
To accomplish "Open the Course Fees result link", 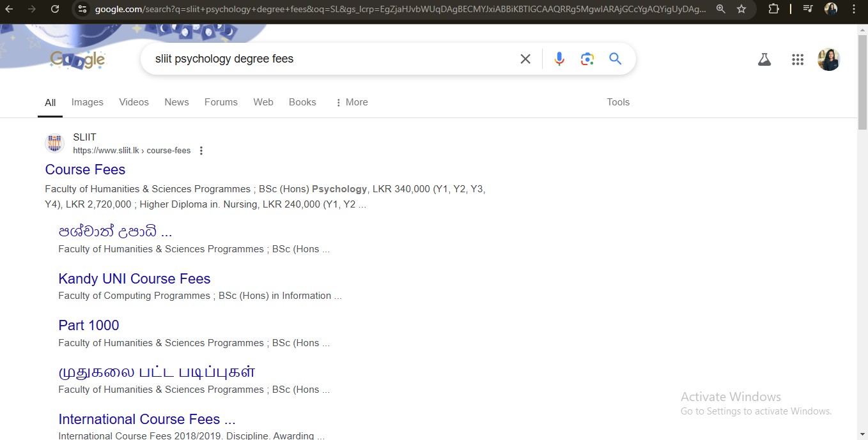I will click(85, 170).
